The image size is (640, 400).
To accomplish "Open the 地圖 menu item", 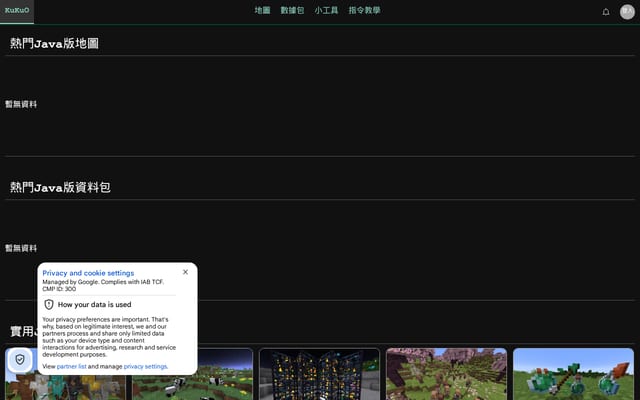I will coord(262,10).
